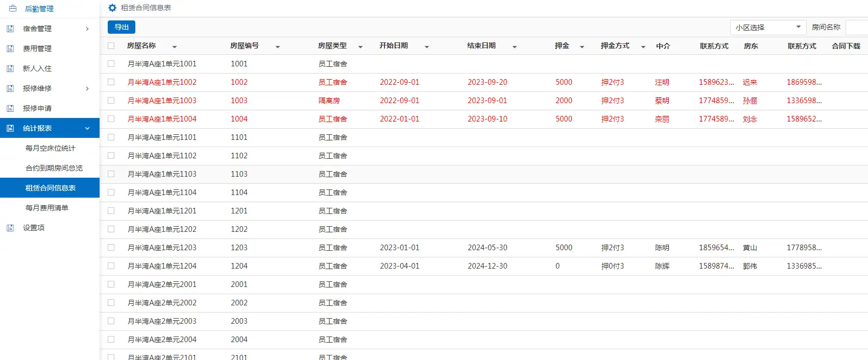Click the 新人入住 sidebar icon

10,68
